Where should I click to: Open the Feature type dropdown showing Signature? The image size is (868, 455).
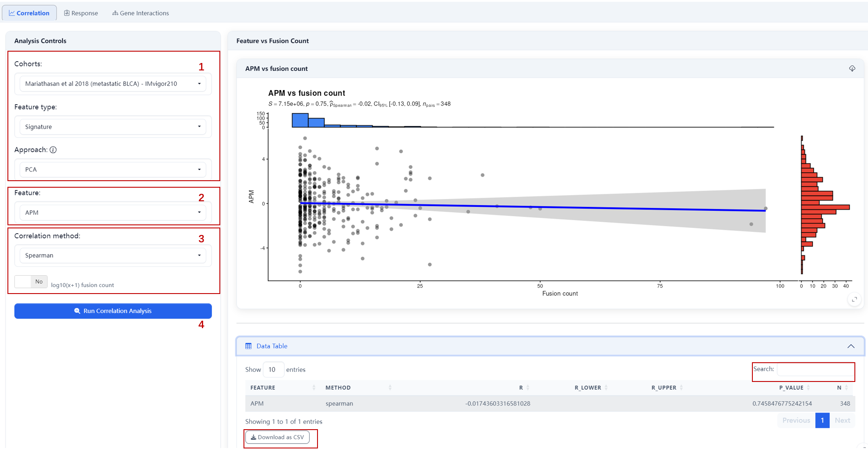point(113,126)
